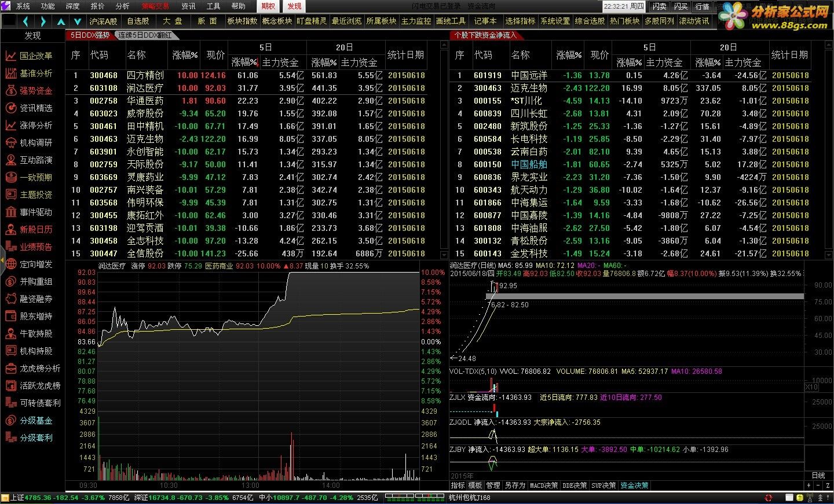Select the MACD决策 indicator tab
The image size is (834, 504).
(x=544, y=485)
